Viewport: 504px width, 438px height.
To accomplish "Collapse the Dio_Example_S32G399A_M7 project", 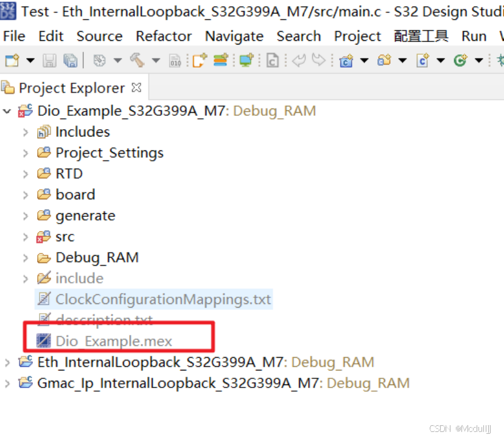I will tap(6, 111).
